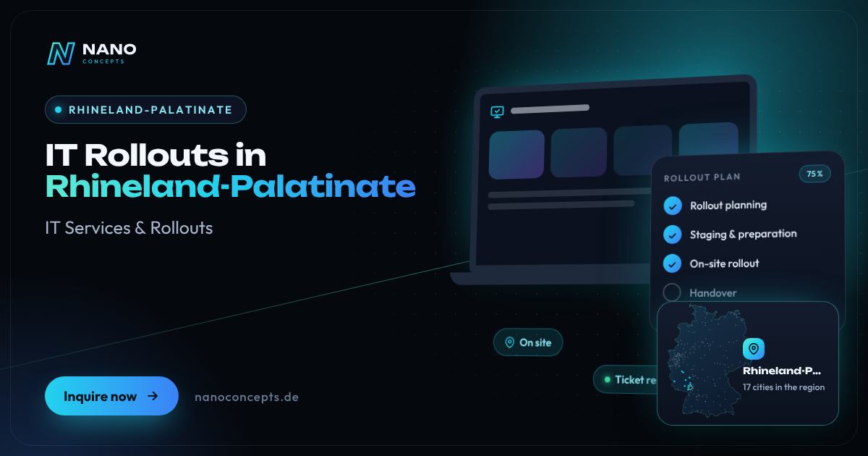Toggle the 'On-site rollout' checkmark
This screenshot has width=868, height=456.
[673, 264]
